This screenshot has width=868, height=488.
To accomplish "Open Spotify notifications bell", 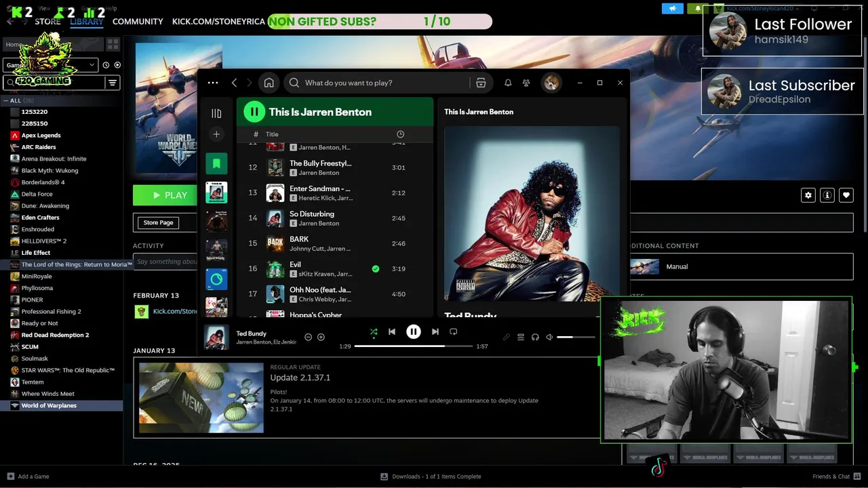I will 508,83.
